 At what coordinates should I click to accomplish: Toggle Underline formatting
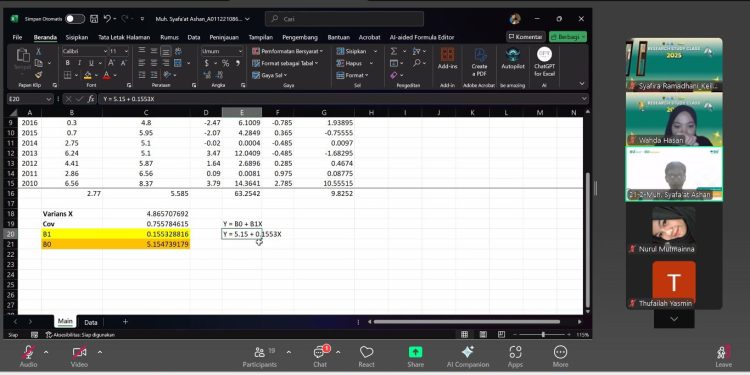90,63
